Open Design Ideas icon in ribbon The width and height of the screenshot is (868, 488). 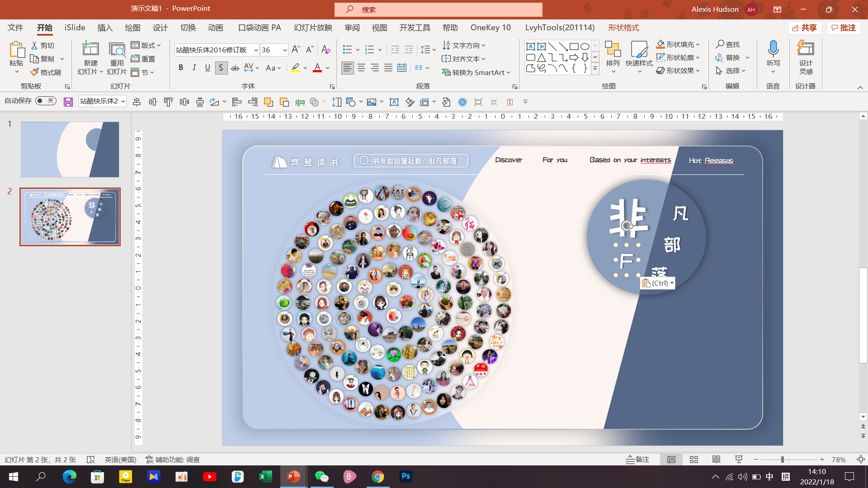pyautogui.click(x=805, y=49)
